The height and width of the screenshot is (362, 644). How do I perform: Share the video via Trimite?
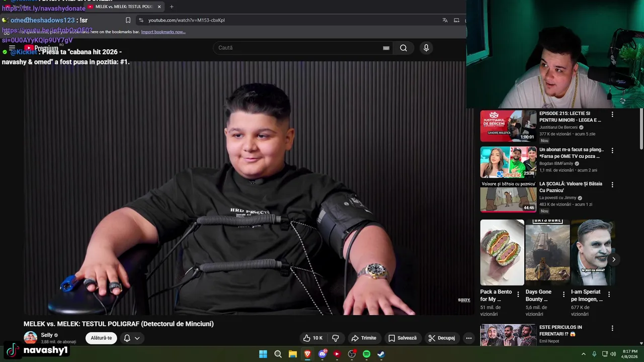(364, 338)
